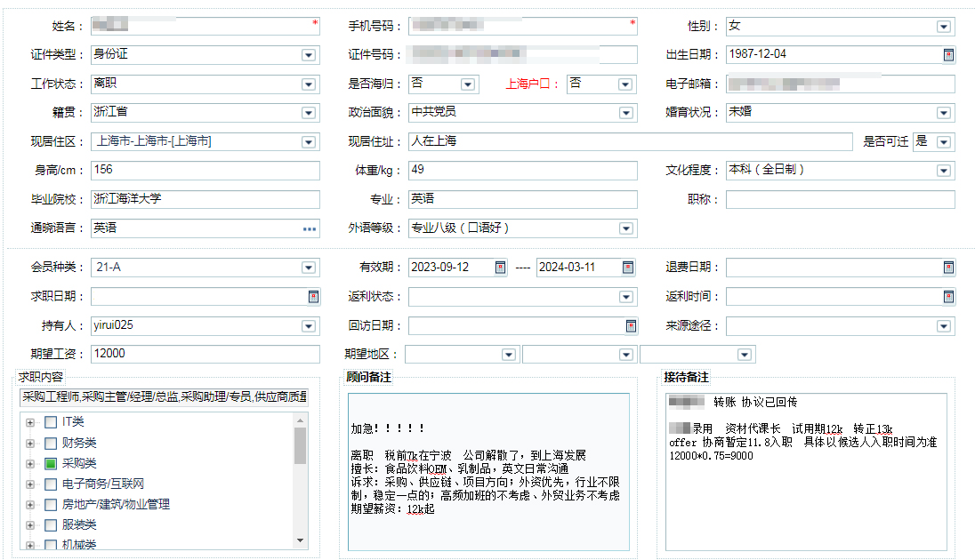
Task: Click the job category list scrollbar thumb
Action: coord(301,445)
